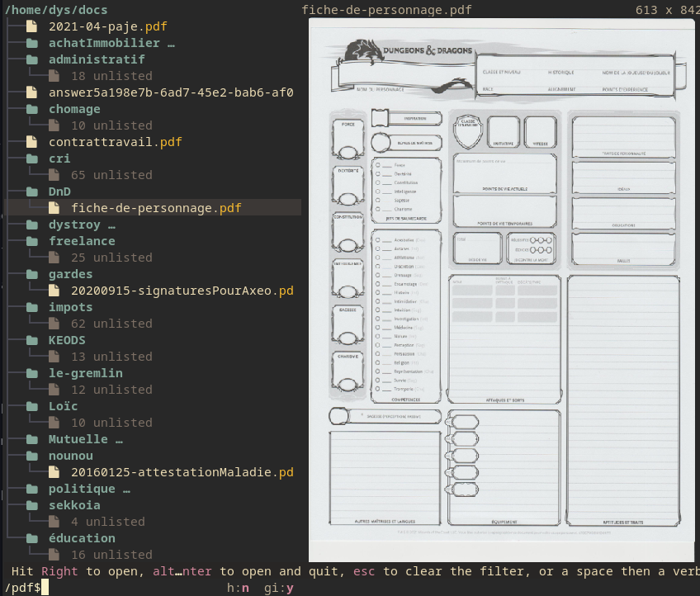The image size is (700, 596).
Task: Click the 20160125-attestationMaladie file icon
Action: (54, 472)
